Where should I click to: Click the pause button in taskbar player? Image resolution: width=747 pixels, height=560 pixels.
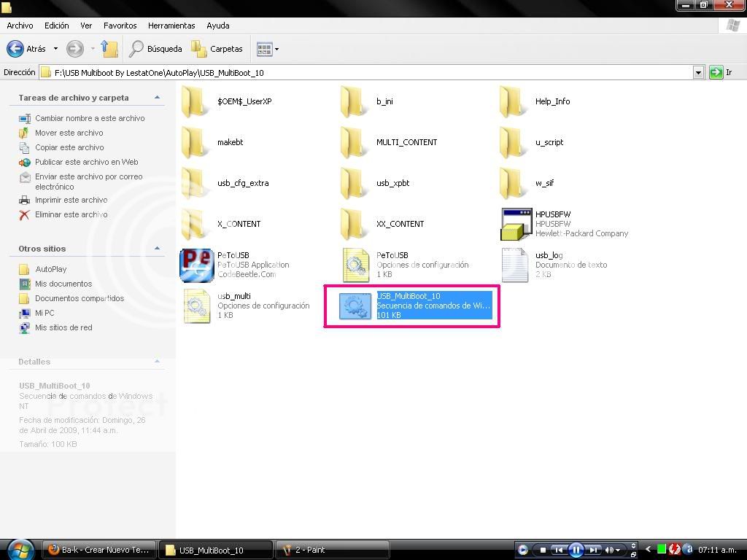[576, 550]
